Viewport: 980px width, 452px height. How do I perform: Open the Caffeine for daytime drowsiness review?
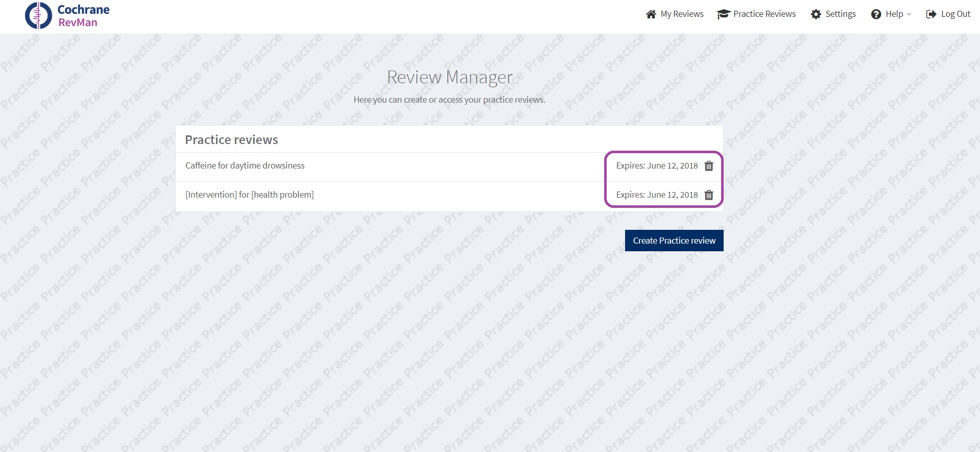[245, 166]
